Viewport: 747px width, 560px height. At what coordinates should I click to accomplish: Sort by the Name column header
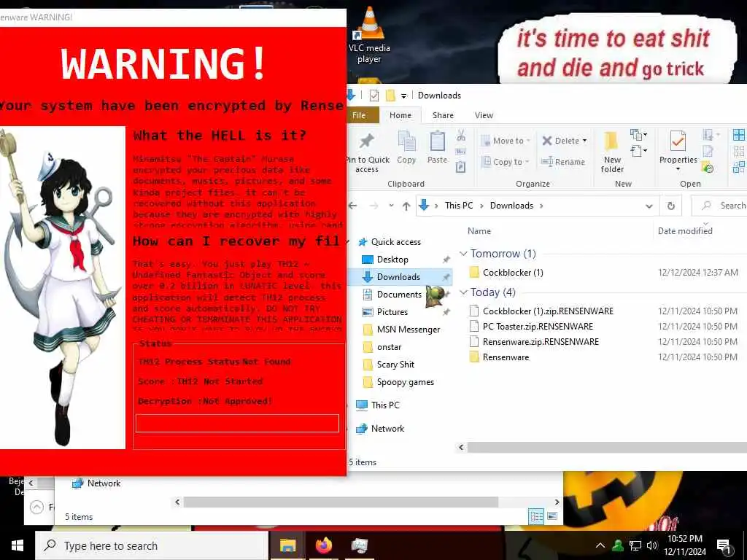(x=479, y=231)
